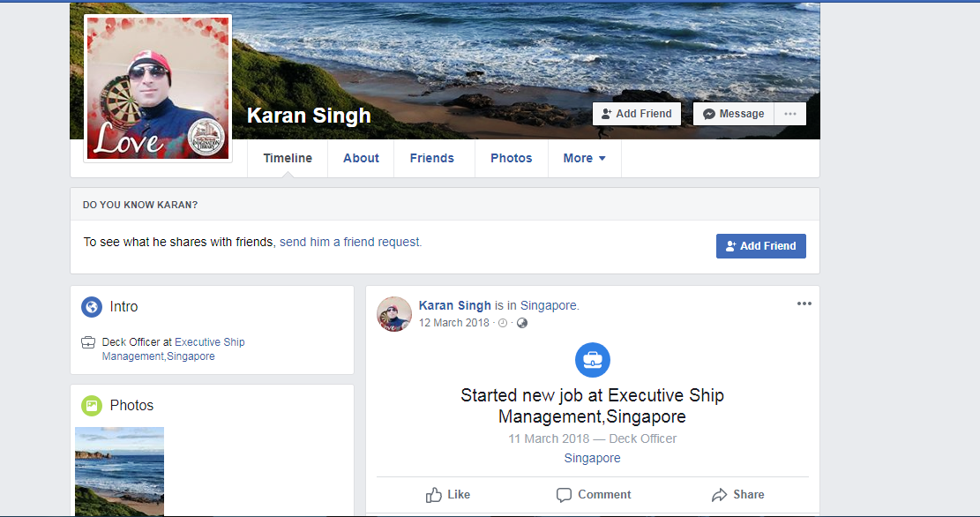The width and height of the screenshot is (980, 517).
Task: Select the Timeline tab
Action: point(288,158)
